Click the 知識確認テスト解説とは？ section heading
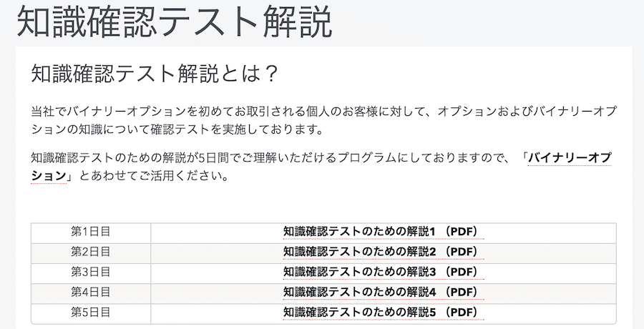The image size is (644, 329). [x=155, y=74]
